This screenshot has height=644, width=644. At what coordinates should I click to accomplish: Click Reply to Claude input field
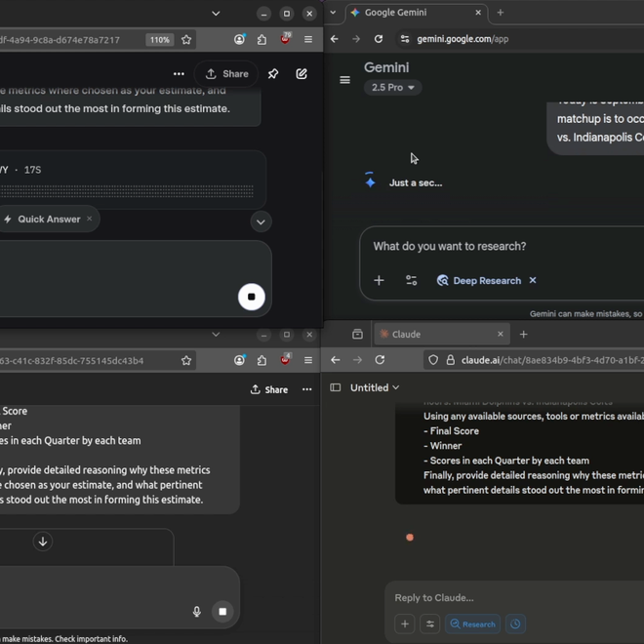(434, 597)
